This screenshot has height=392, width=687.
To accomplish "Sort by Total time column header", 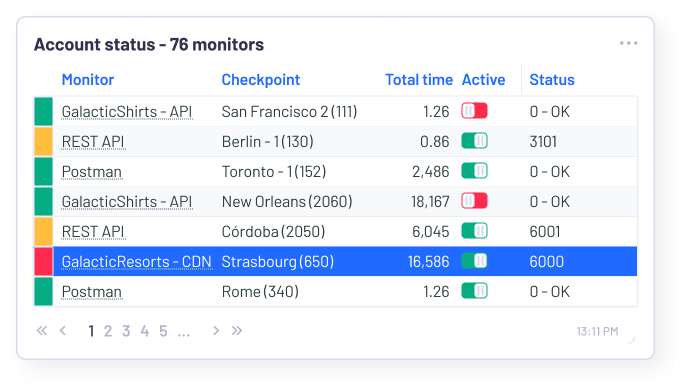I will tap(419, 80).
